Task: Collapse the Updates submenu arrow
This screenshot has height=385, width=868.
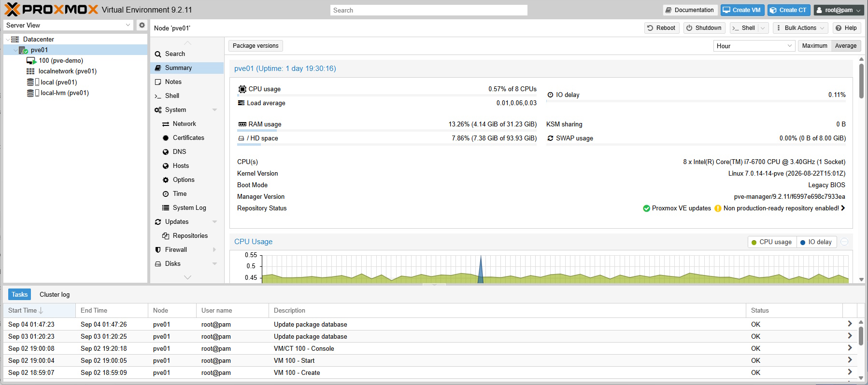Action: click(214, 222)
